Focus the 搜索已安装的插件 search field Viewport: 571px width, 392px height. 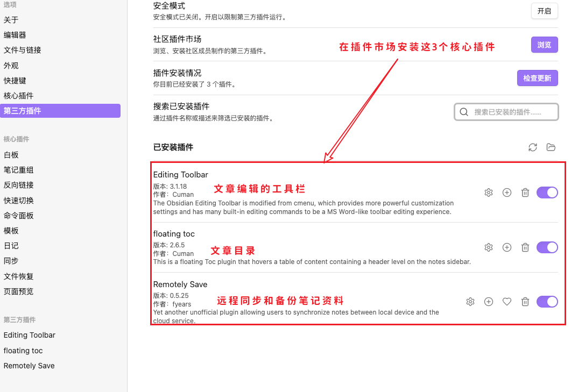pyautogui.click(x=506, y=112)
